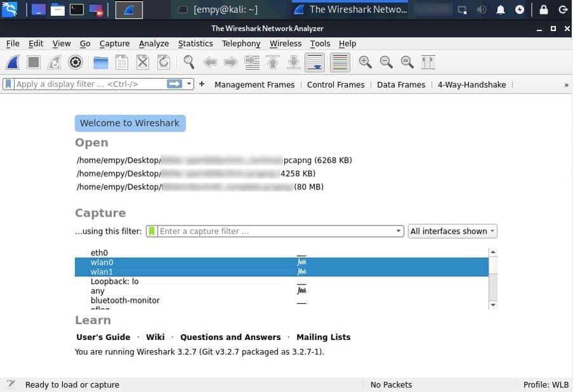Go to the last packet icon
The image size is (573, 392).
click(x=293, y=62)
